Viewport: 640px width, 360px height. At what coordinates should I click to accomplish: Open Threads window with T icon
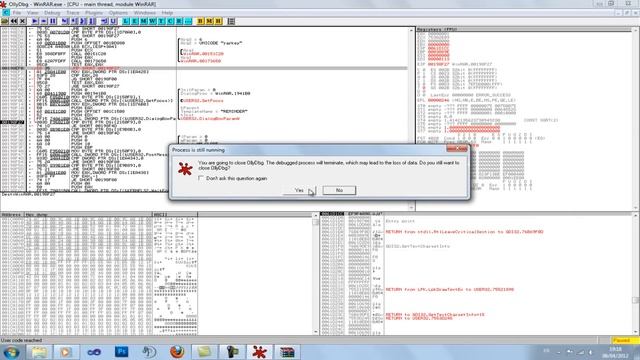click(162, 21)
